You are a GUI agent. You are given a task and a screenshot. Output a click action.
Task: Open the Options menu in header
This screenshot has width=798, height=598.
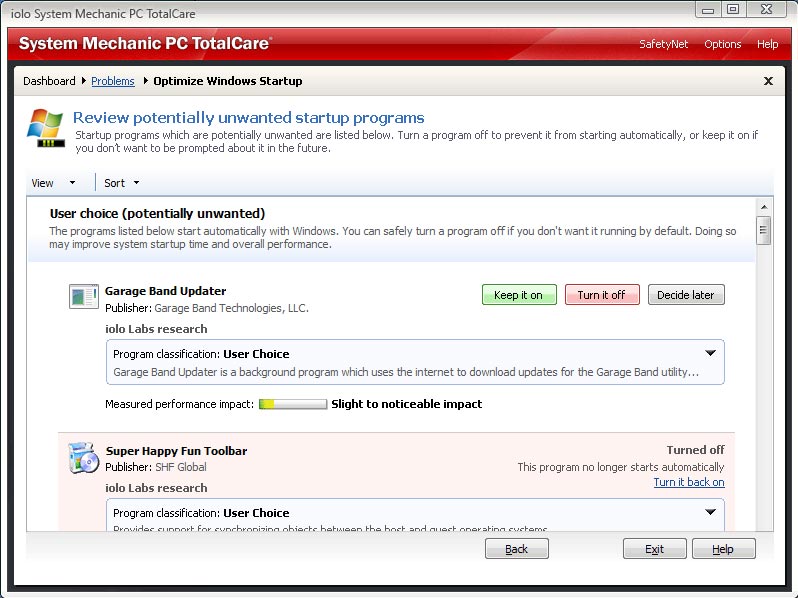click(x=723, y=44)
